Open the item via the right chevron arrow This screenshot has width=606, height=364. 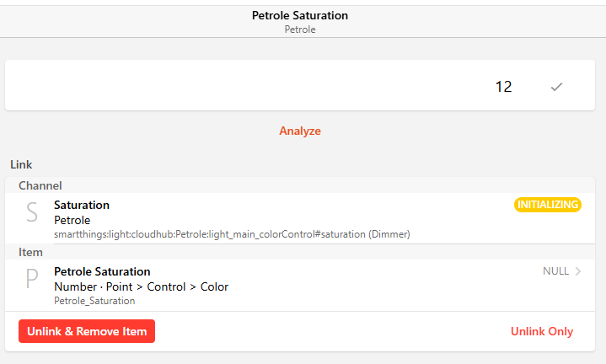tap(578, 271)
